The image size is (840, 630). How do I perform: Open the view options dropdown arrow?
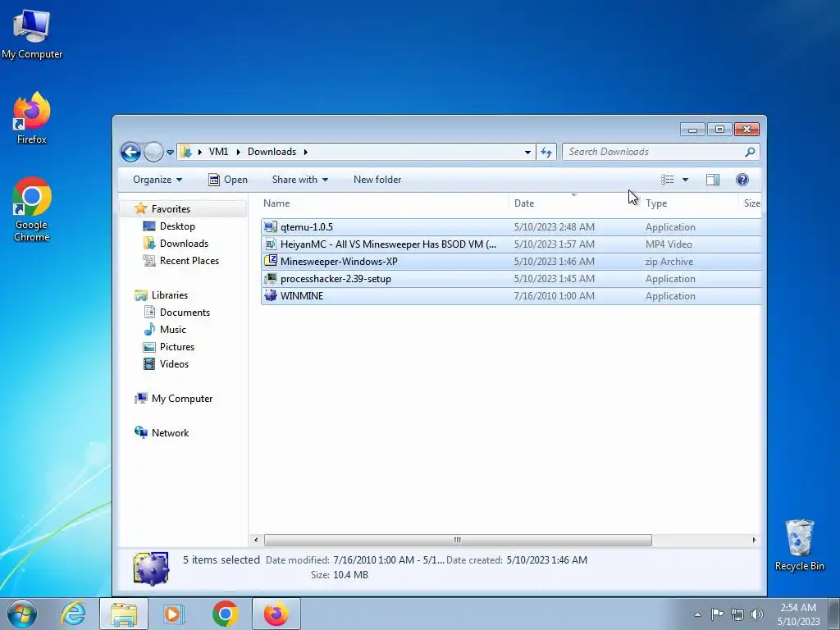click(685, 180)
